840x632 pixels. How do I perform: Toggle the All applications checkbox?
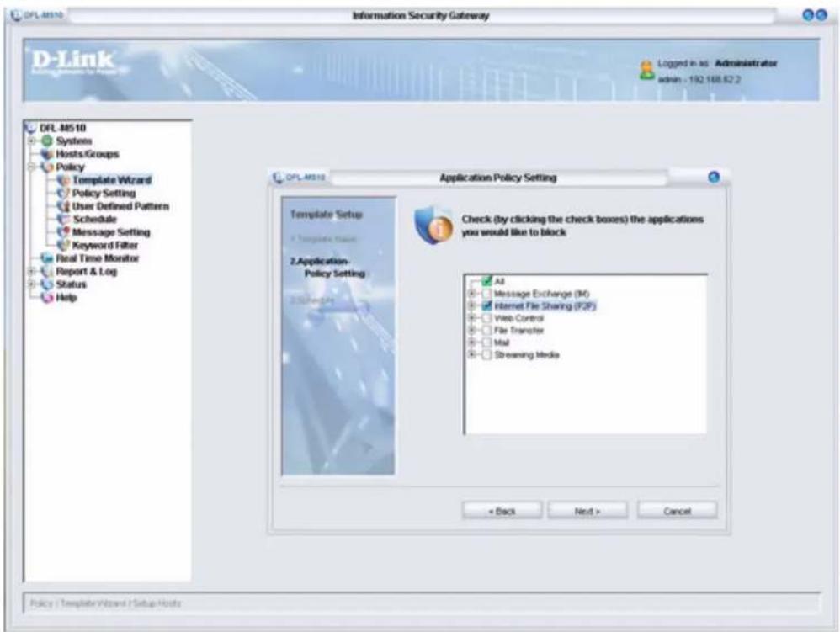pos(487,281)
